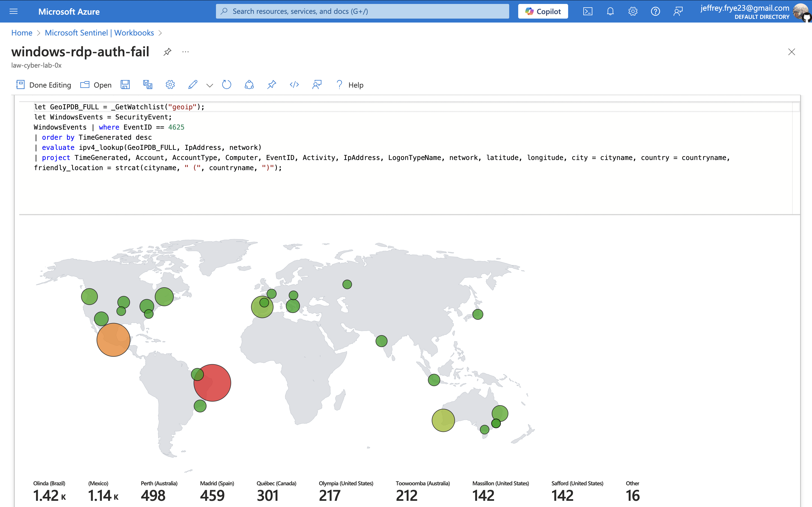
Task: Refresh the workbook data
Action: tap(226, 85)
